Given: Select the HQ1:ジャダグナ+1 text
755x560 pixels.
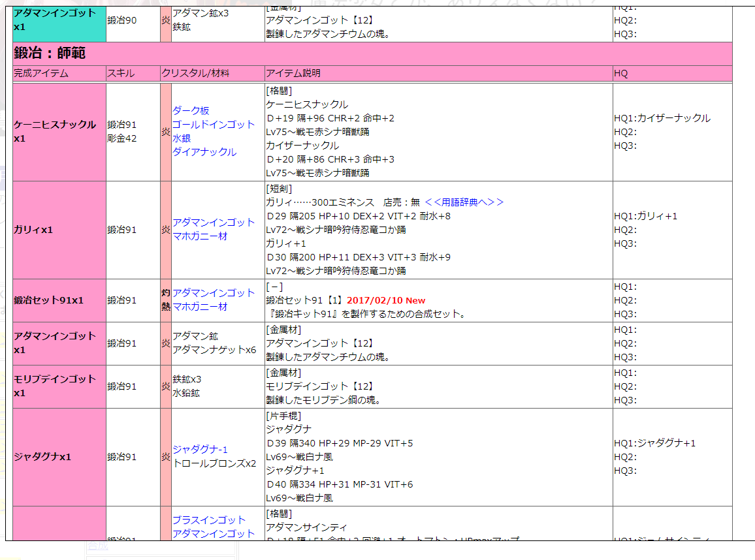Looking at the screenshot, I should [655, 443].
